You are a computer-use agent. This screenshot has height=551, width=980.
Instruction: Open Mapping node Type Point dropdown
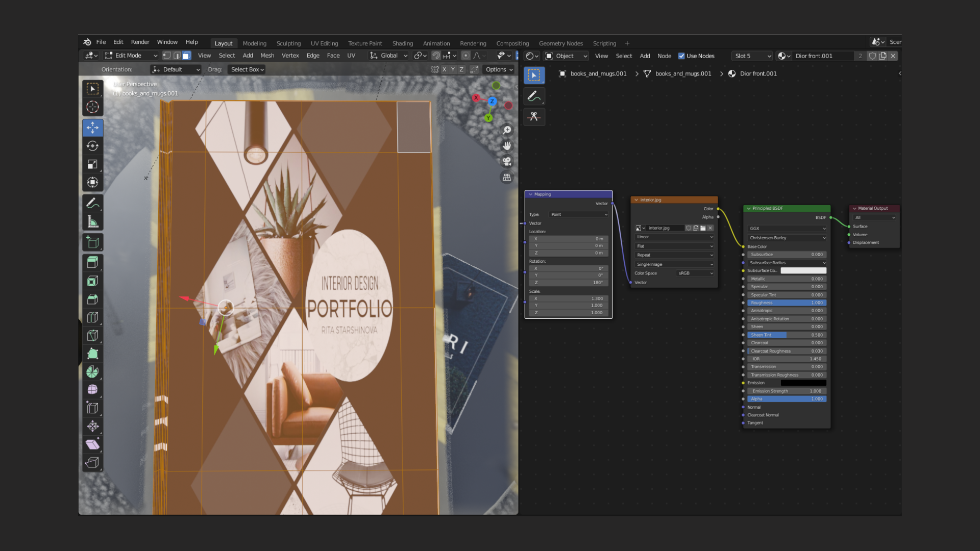(x=579, y=215)
